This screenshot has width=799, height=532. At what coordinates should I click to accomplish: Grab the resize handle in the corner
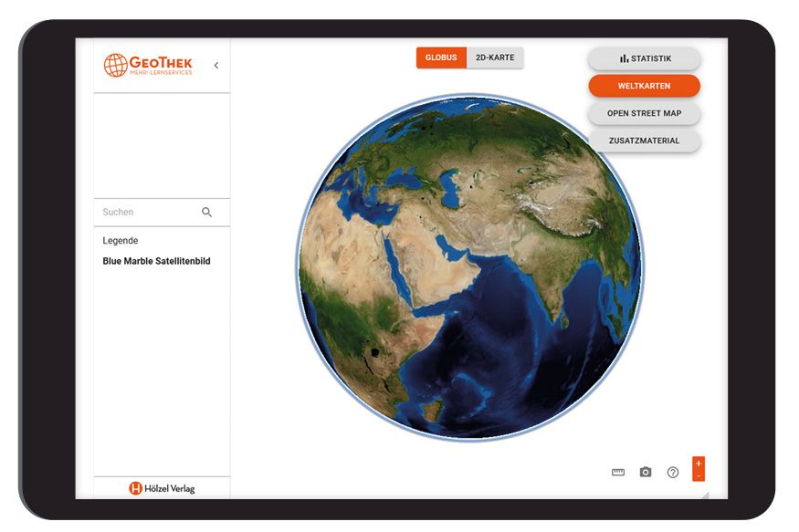tap(704, 495)
